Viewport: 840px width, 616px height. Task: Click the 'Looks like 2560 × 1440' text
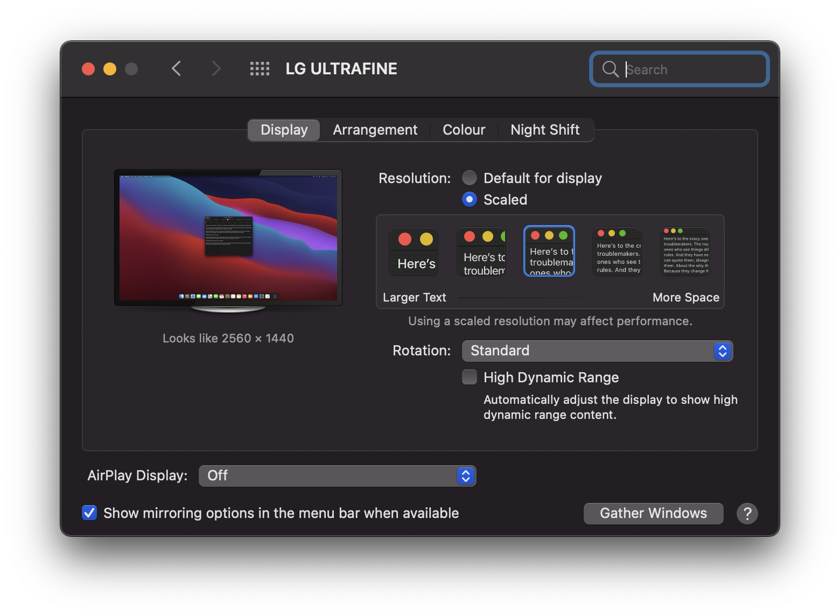tap(228, 338)
